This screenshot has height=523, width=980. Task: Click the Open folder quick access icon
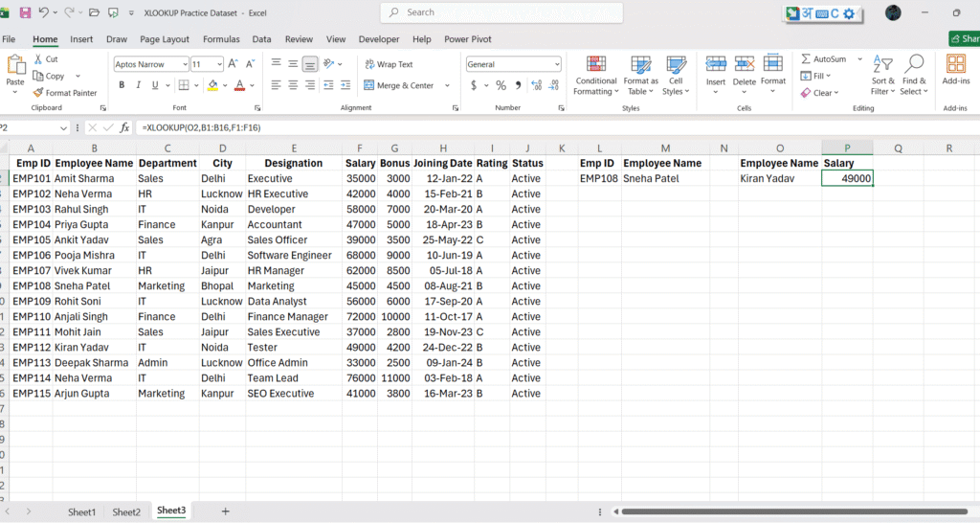[94, 12]
